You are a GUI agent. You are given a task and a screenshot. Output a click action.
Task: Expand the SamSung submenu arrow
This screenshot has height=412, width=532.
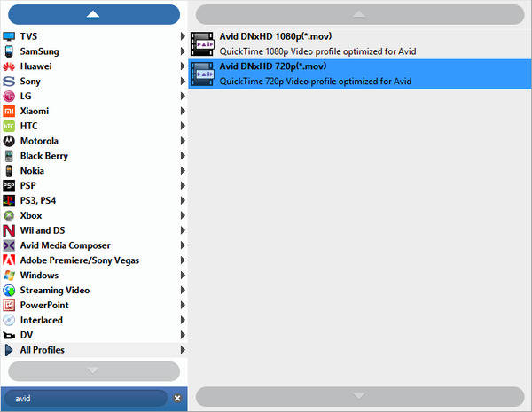[183, 51]
